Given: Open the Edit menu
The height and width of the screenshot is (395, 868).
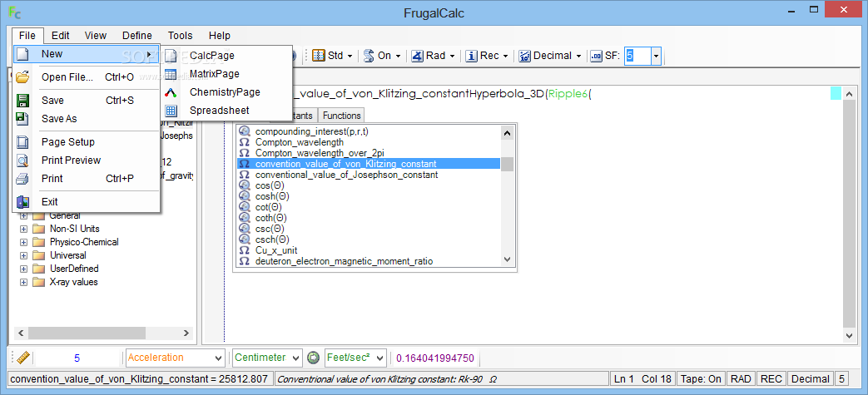Looking at the screenshot, I should click(61, 36).
